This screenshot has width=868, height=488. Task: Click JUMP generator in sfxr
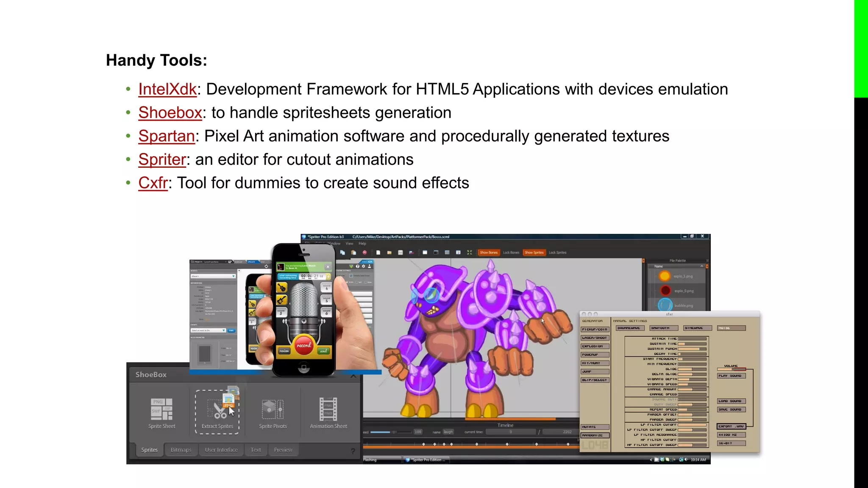click(x=595, y=372)
